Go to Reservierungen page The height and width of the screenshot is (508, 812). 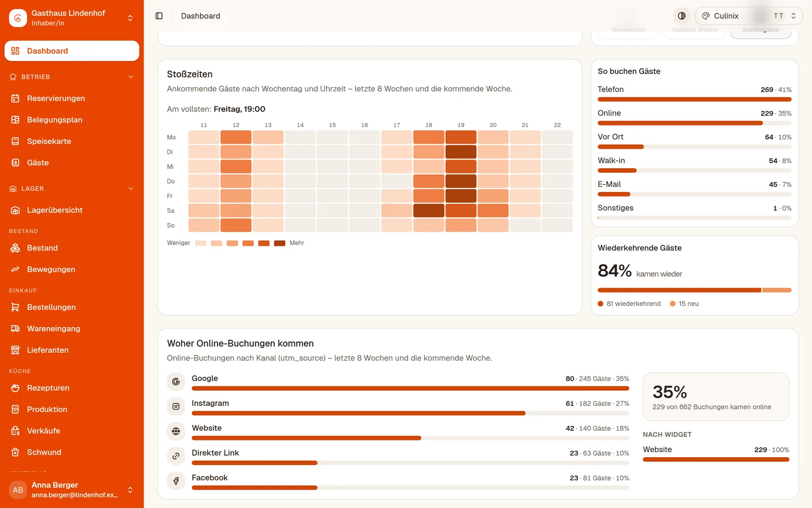[72, 98]
